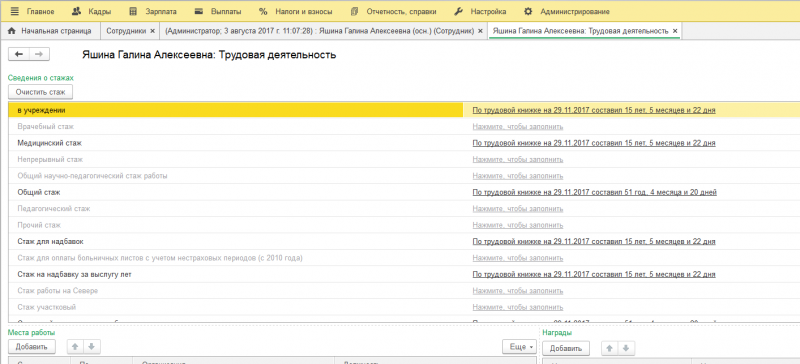Fill in Непрерывный стаж via its link
Image resolution: width=800 pixels, height=364 pixels.
(518, 159)
